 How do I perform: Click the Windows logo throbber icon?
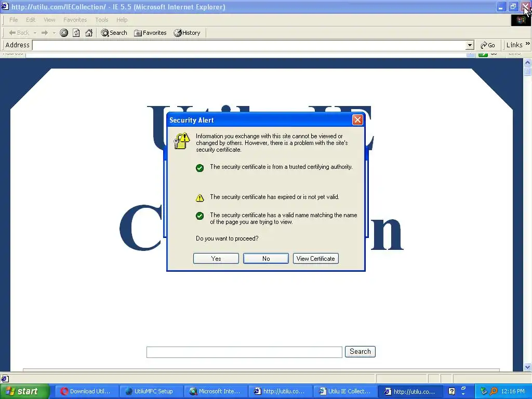521,20
